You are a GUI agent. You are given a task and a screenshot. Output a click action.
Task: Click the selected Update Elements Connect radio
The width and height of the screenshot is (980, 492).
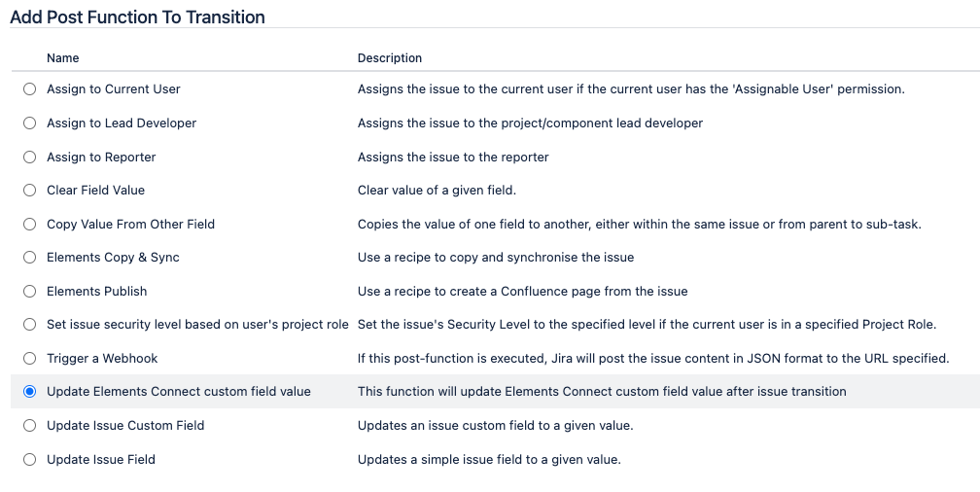[x=29, y=392]
